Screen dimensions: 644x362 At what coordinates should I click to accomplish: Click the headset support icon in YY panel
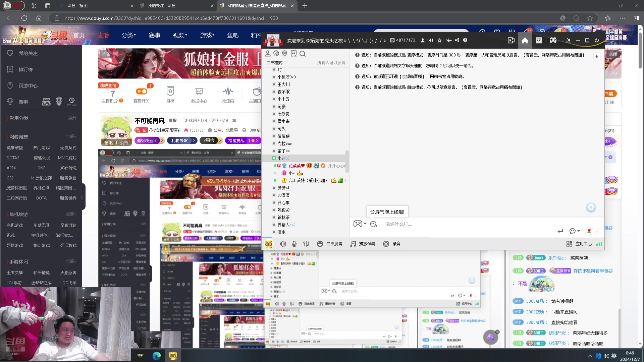click(x=276, y=53)
